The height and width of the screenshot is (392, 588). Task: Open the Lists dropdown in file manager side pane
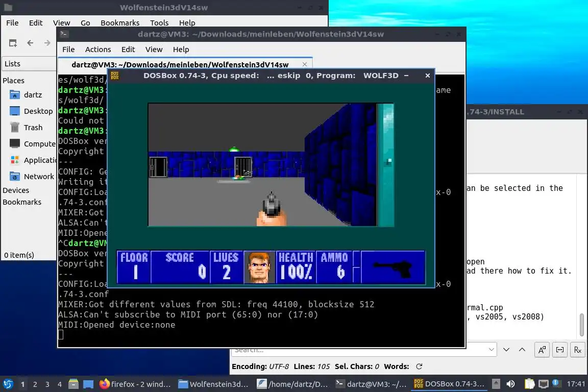[29, 64]
